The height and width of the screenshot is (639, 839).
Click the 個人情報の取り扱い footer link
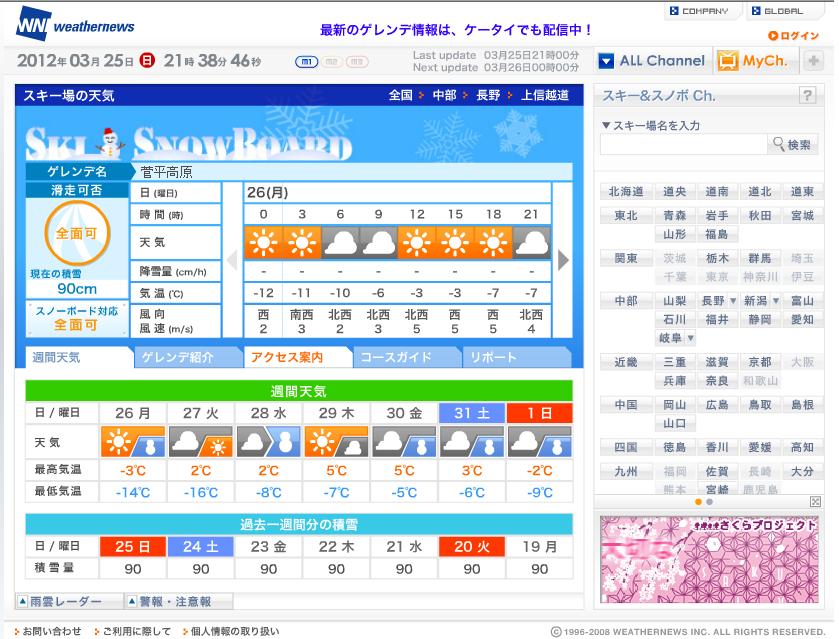point(235,632)
